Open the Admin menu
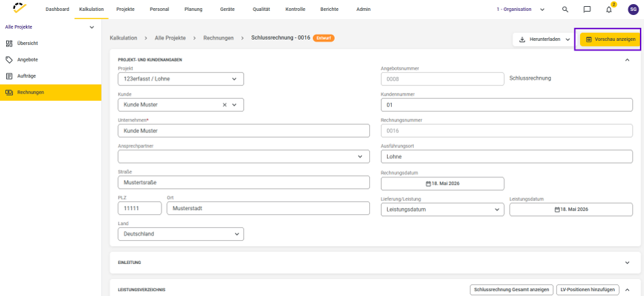The width and height of the screenshot is (644, 296). coord(363,9)
